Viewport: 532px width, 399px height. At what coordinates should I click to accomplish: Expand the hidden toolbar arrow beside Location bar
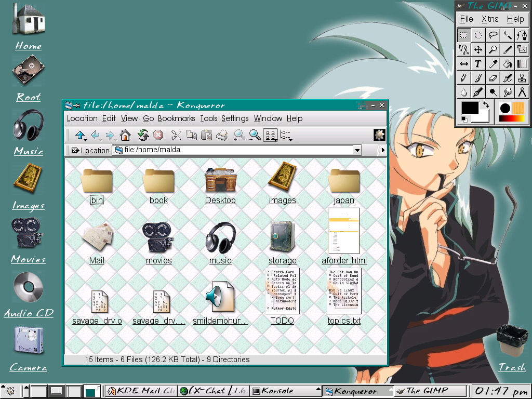tap(383, 150)
